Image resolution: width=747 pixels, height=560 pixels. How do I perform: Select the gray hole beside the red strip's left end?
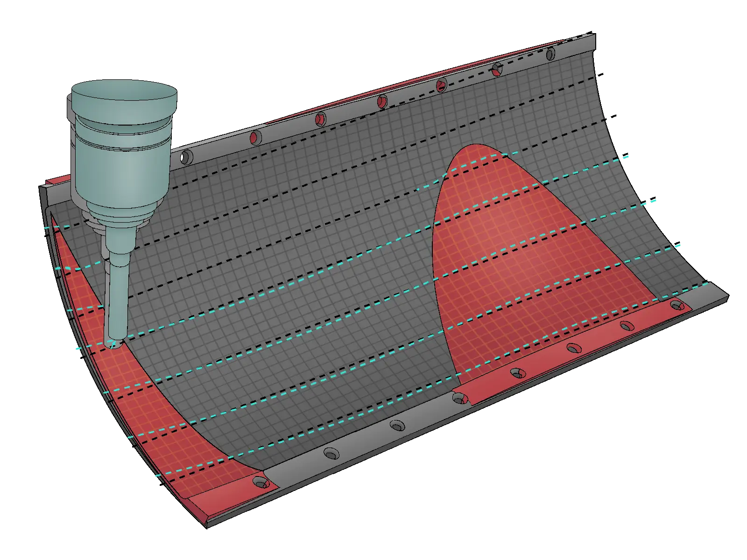point(460,398)
